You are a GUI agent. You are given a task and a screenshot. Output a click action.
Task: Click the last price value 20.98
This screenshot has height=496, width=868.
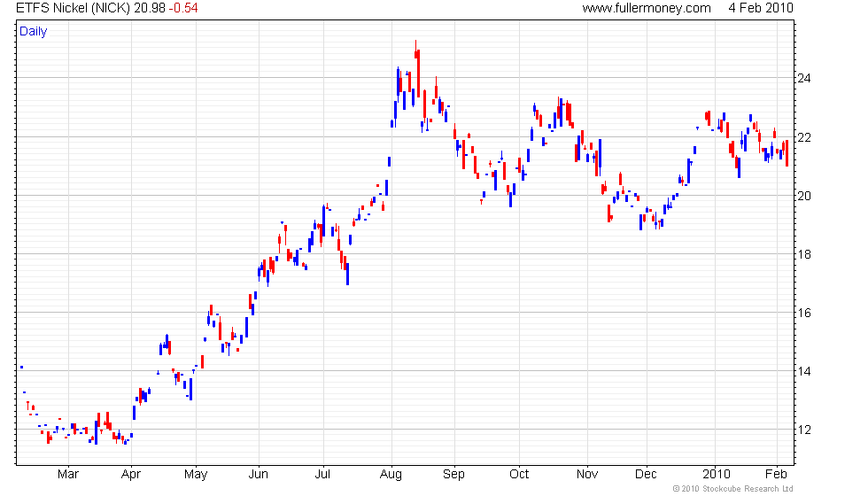point(150,8)
